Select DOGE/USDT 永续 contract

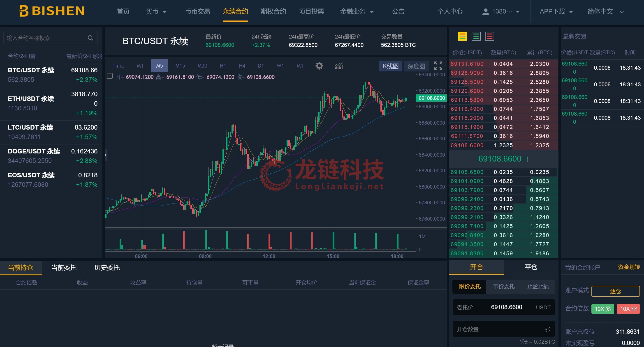(x=51, y=156)
